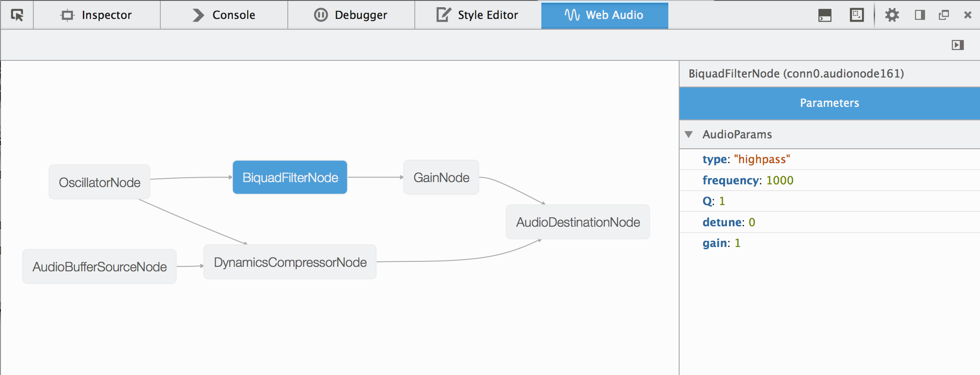Toggle the split console icon

825,15
